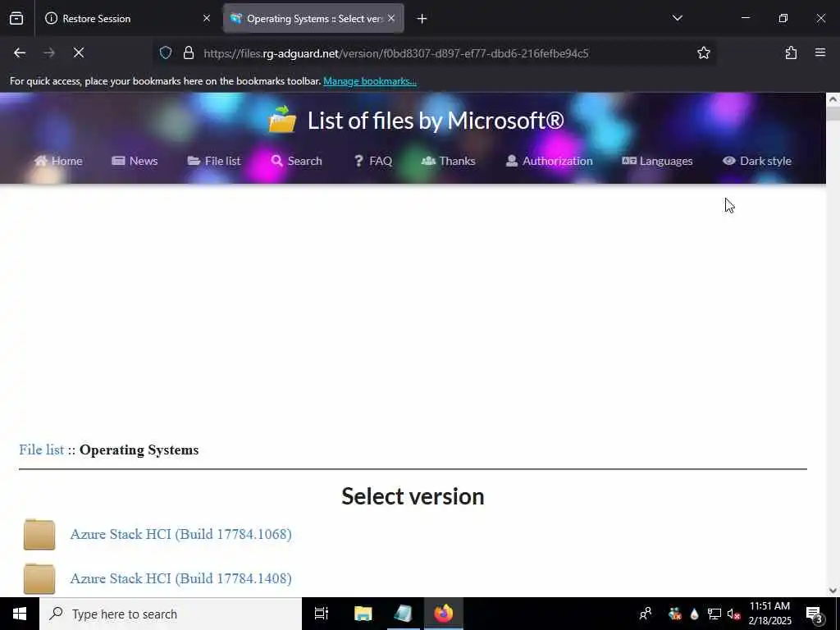Bookmark this page with the star
Image resolution: width=840 pixels, height=630 pixels.
pos(703,52)
